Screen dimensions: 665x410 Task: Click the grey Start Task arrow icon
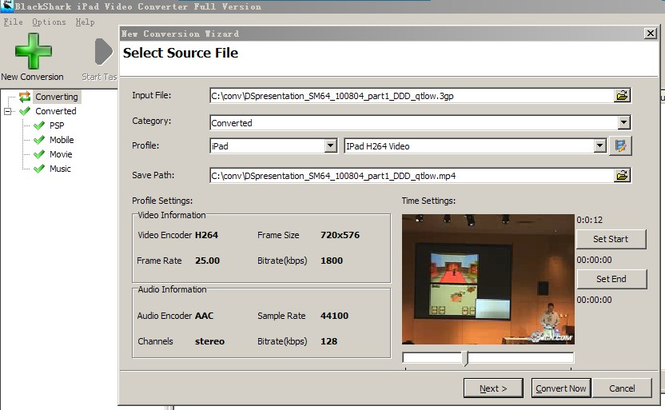point(103,52)
